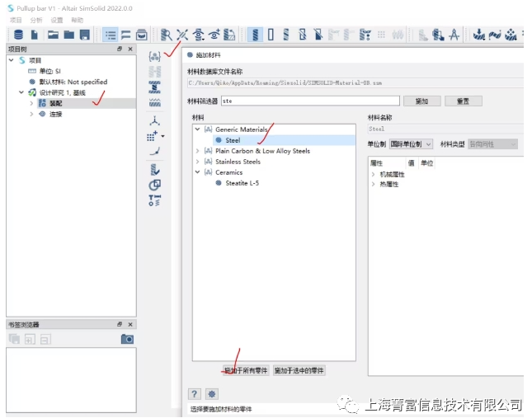Screen dimensions: 532x418
Task: Click the geometry check mark icon
Action: coord(155,170)
